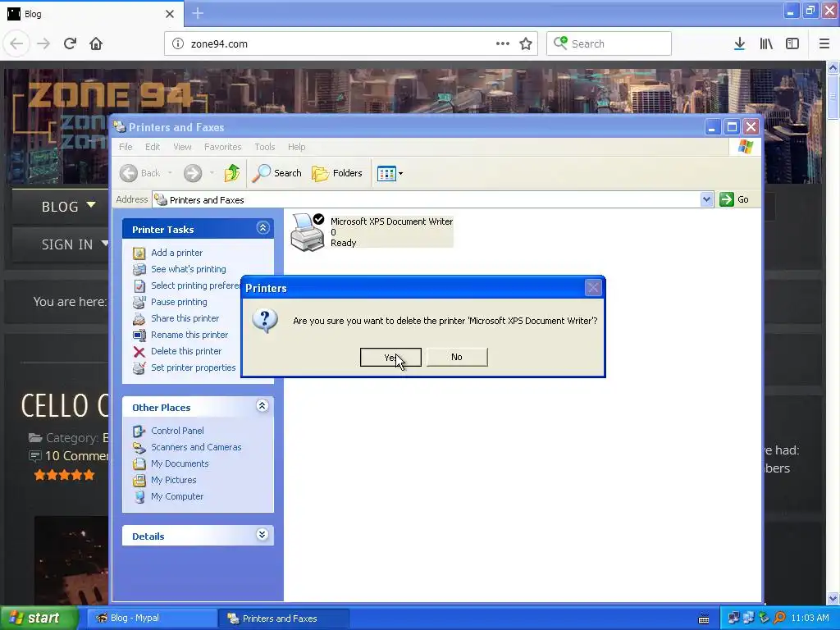Collapse the Printer Tasks panel
The width and height of the screenshot is (840, 630).
262,228
